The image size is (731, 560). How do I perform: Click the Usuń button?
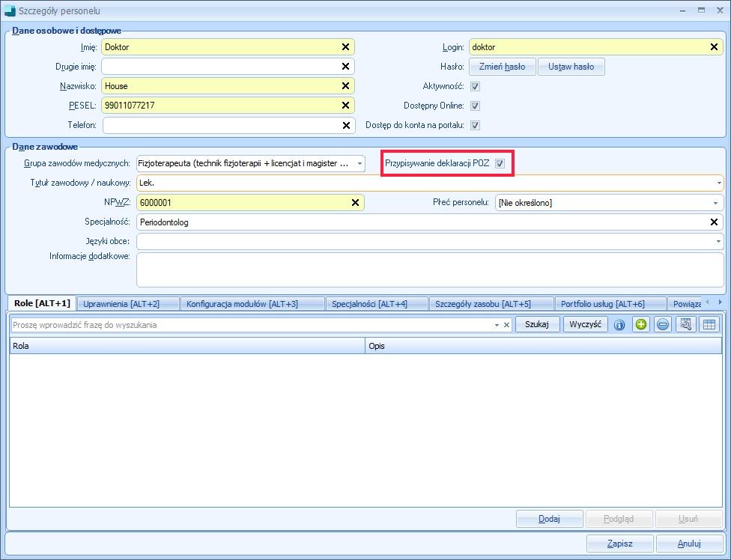point(688,519)
